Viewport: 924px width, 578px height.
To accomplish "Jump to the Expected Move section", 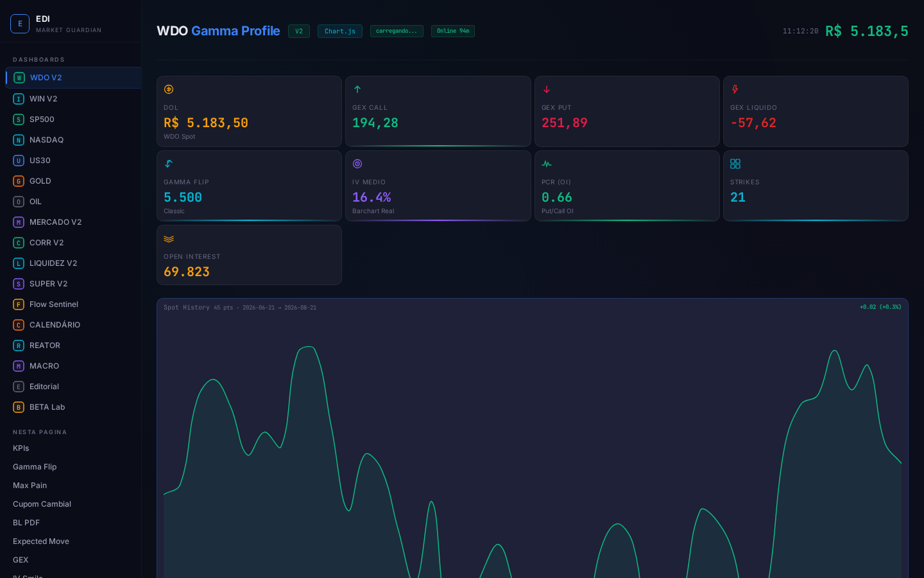I will point(41,541).
